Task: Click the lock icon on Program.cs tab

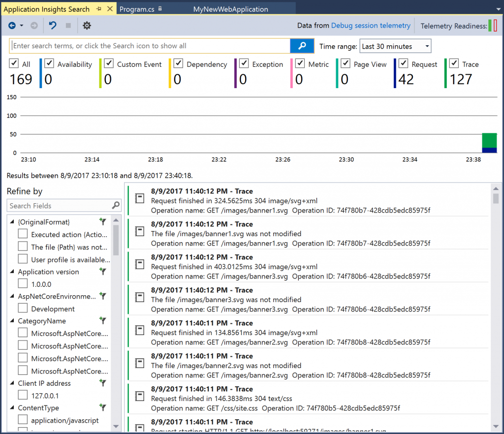Action: [x=160, y=9]
